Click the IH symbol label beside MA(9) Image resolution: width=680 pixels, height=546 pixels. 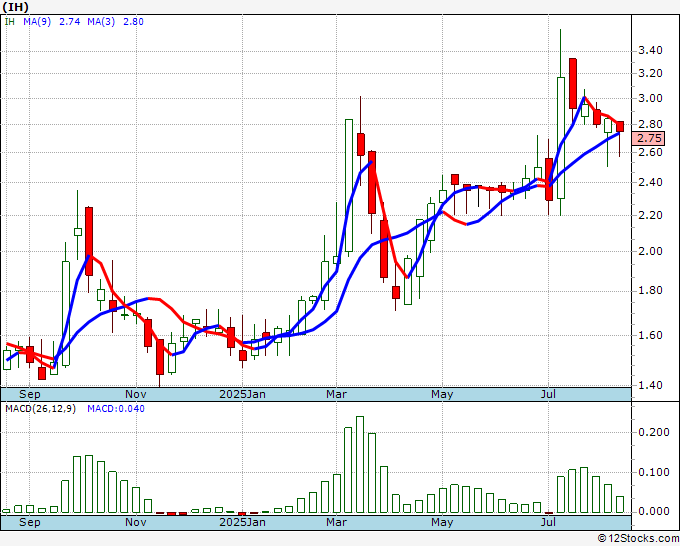tap(10, 22)
